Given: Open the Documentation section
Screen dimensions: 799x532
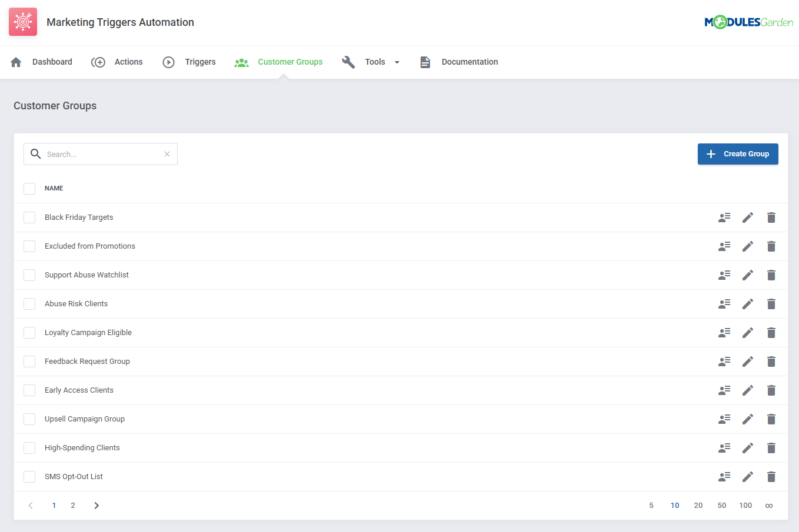Looking at the screenshot, I should tap(470, 62).
